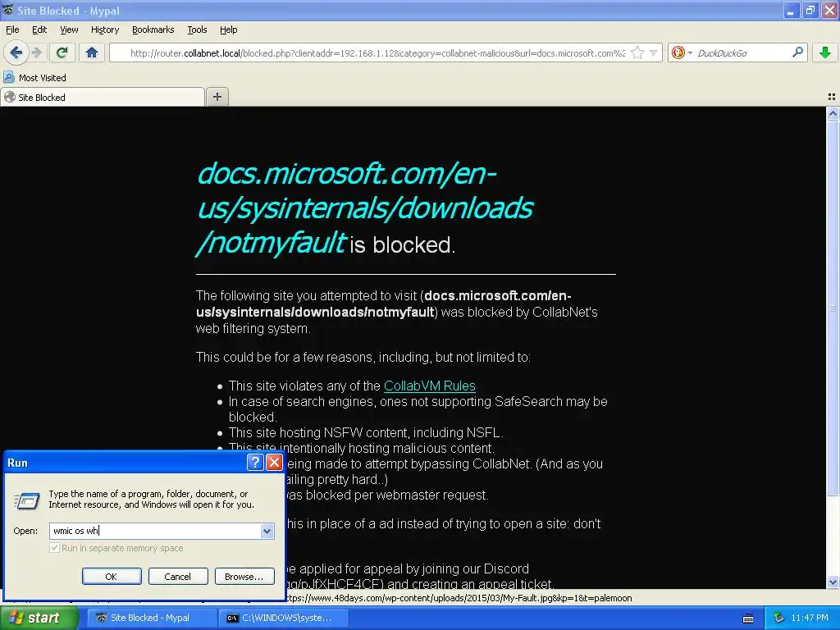Open the History menu
Screen dimensions: 840x630
coord(105,30)
